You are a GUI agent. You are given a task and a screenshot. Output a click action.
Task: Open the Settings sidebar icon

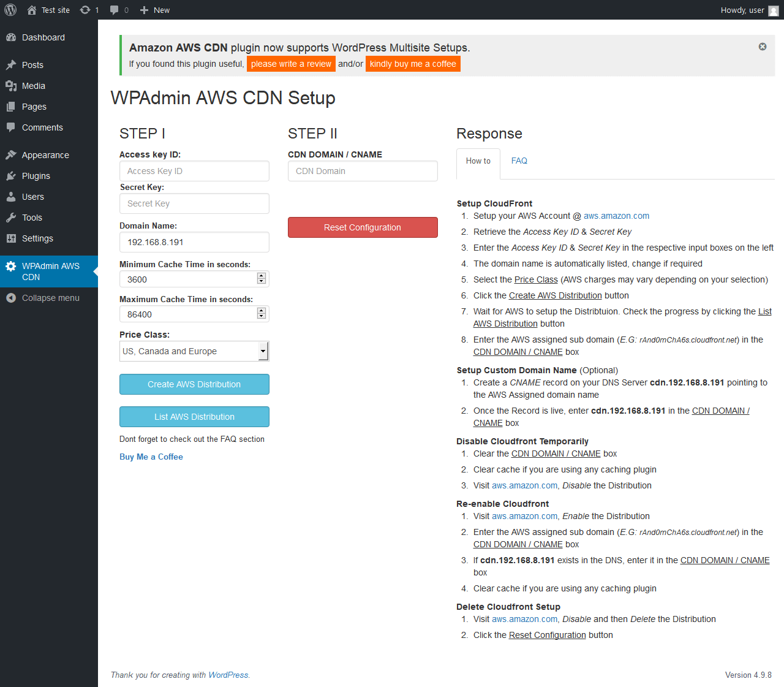coord(11,238)
